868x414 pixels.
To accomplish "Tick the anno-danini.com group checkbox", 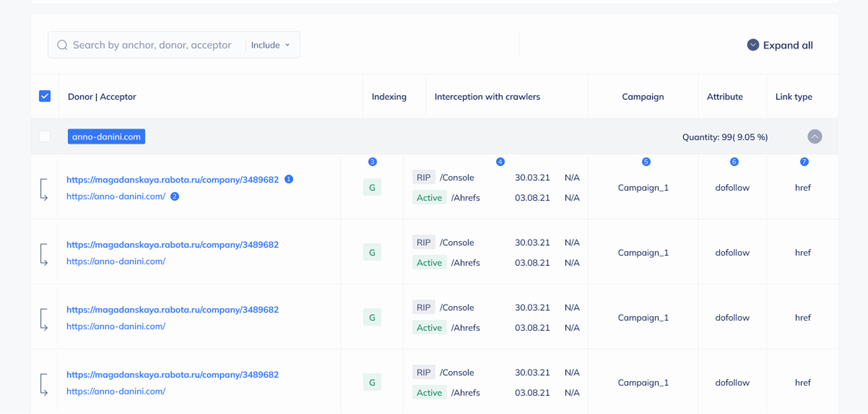I will pyautogui.click(x=45, y=137).
